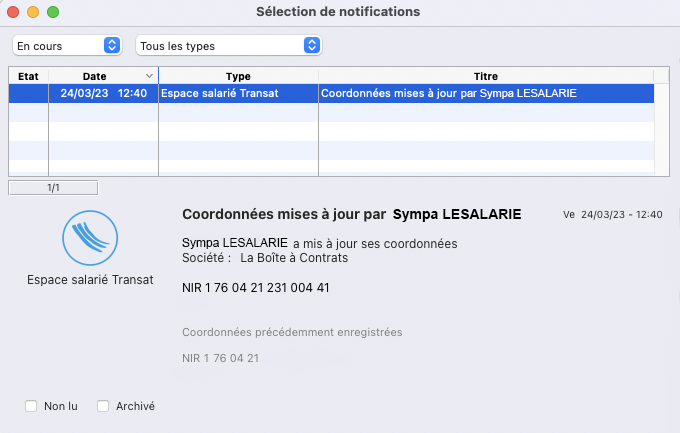Viewport: 680px width, 433px height.
Task: Sort the list by Type column header
Action: click(238, 76)
